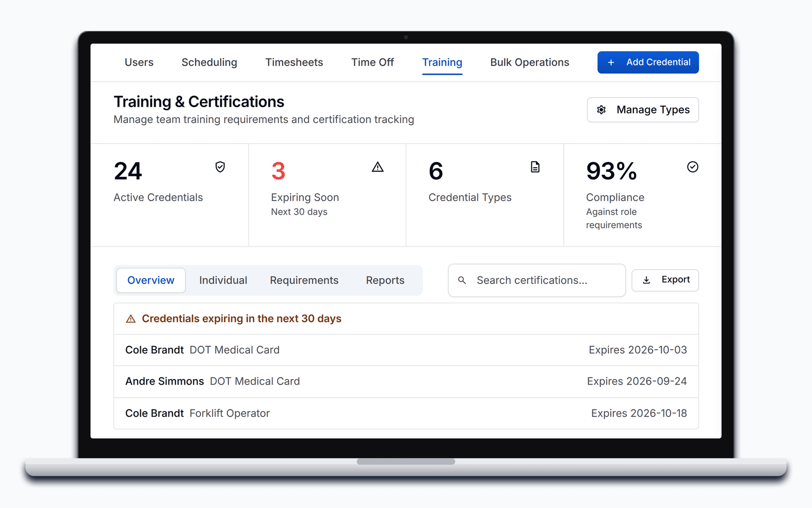Click the Next 30 days label

coord(299,212)
